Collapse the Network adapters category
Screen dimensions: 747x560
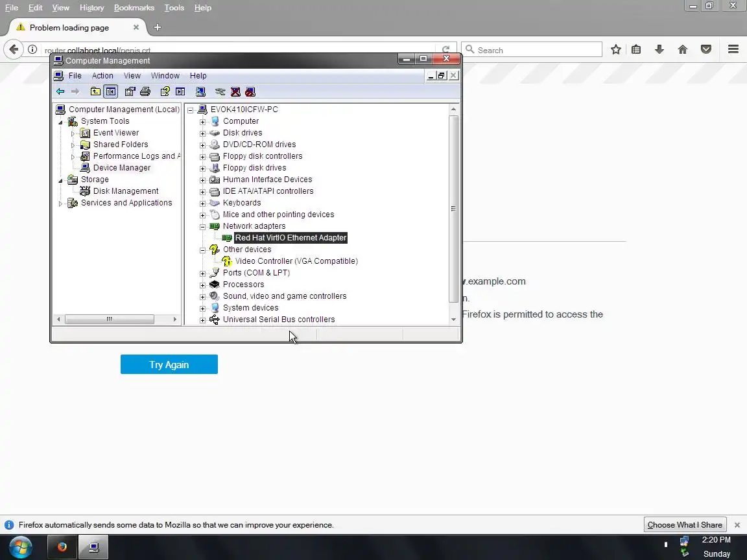(x=202, y=227)
